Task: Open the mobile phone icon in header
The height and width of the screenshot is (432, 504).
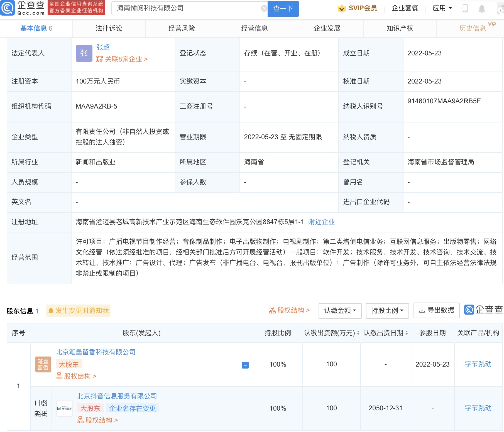Action: (x=465, y=8)
